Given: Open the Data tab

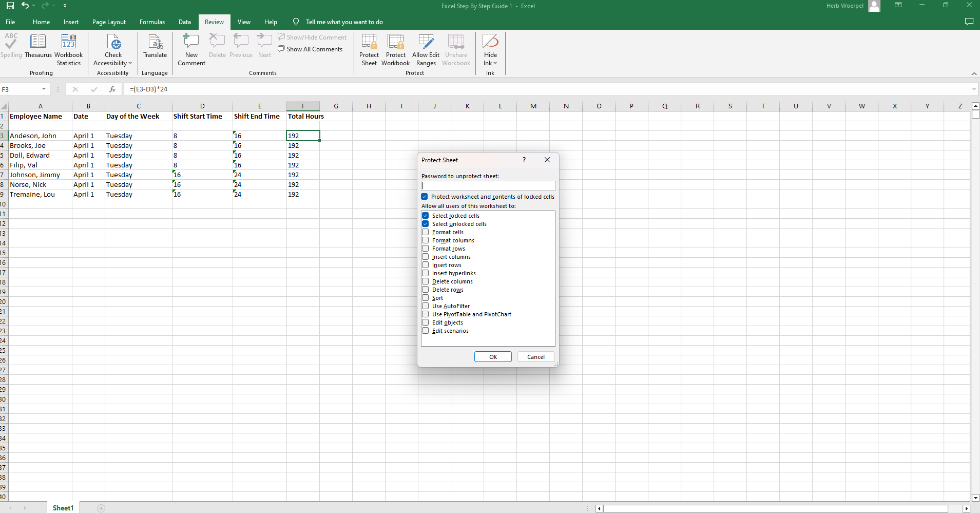Looking at the screenshot, I should click(x=185, y=22).
